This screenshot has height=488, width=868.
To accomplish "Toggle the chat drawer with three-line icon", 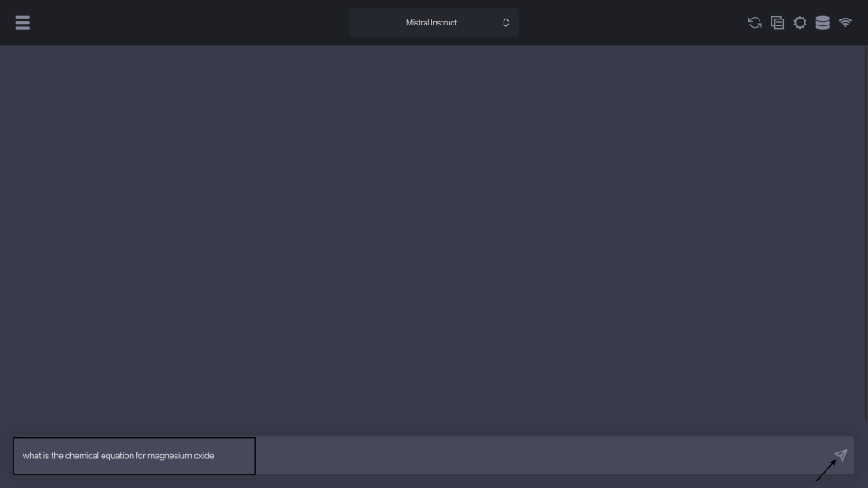I will point(23,23).
